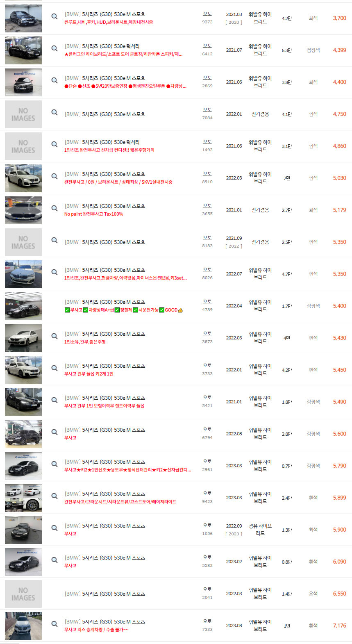
Task: Open the 530e 럭셔리 title link priced 4,399
Action: pos(102,46)
